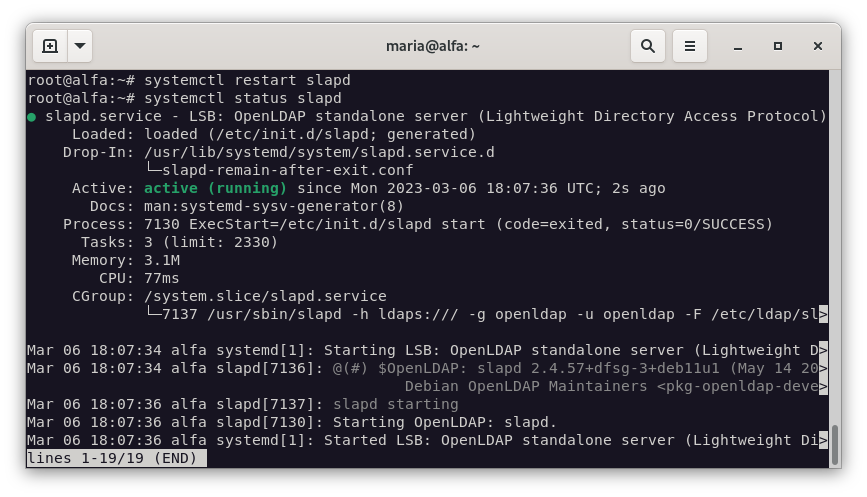Click the "slapd starting" log message

pos(395,404)
